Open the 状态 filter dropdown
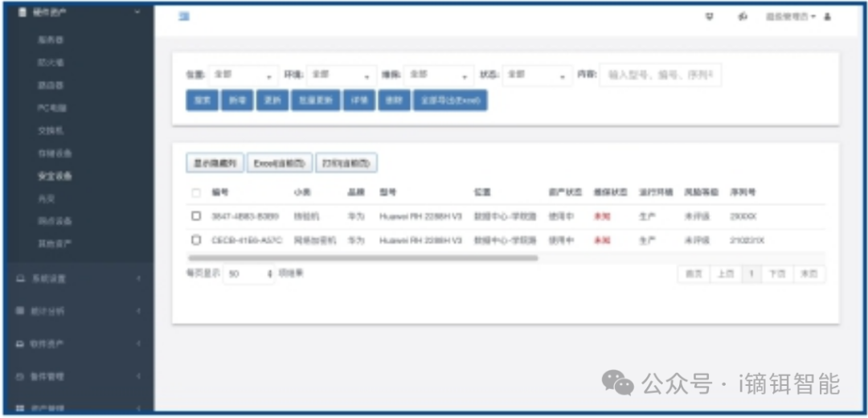This screenshot has width=868, height=418. [536, 75]
